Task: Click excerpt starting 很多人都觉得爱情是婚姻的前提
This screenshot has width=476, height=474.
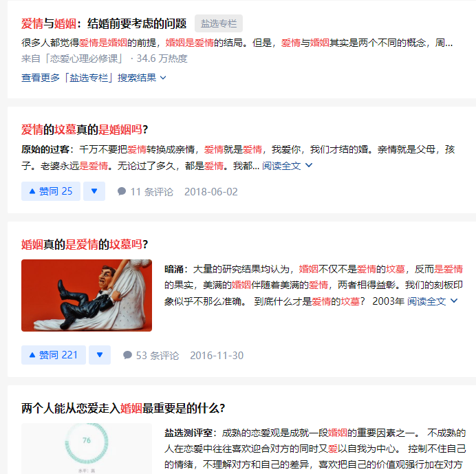Action: click(x=237, y=43)
